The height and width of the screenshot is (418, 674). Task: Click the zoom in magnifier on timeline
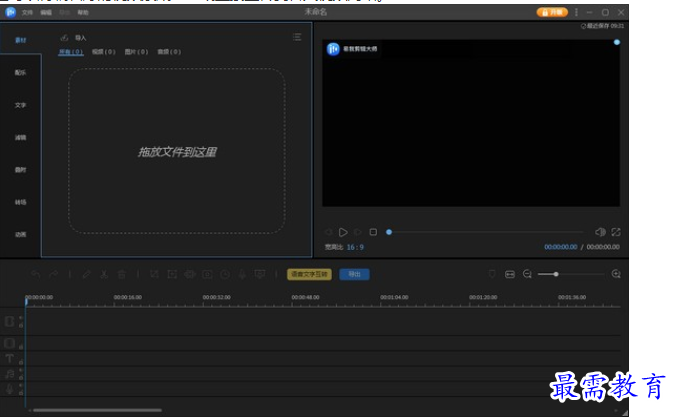coord(616,274)
